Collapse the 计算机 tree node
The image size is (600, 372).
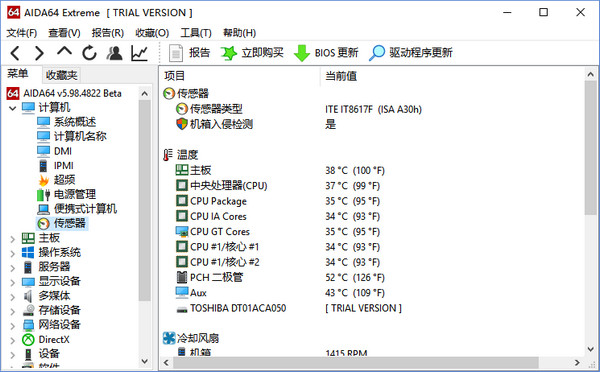13,108
